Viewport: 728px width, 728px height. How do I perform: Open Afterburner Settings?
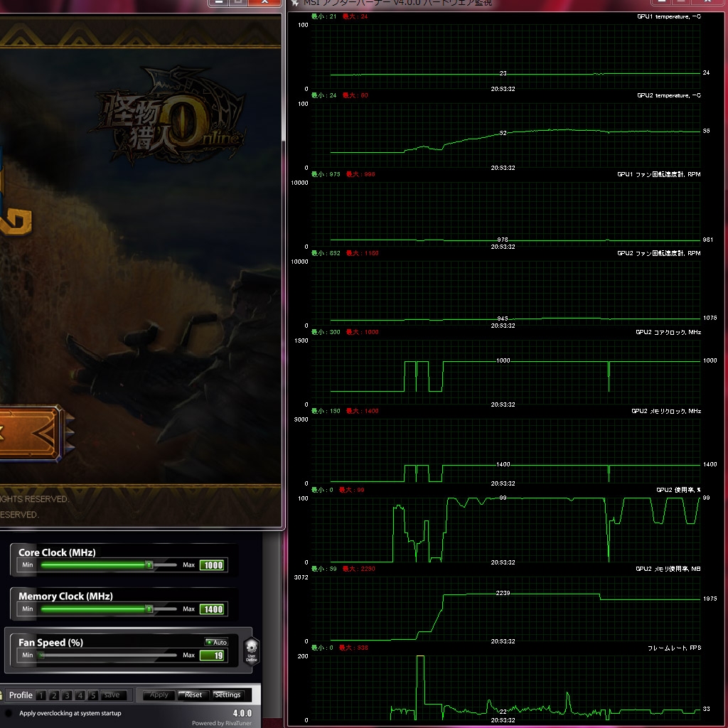pyautogui.click(x=227, y=695)
